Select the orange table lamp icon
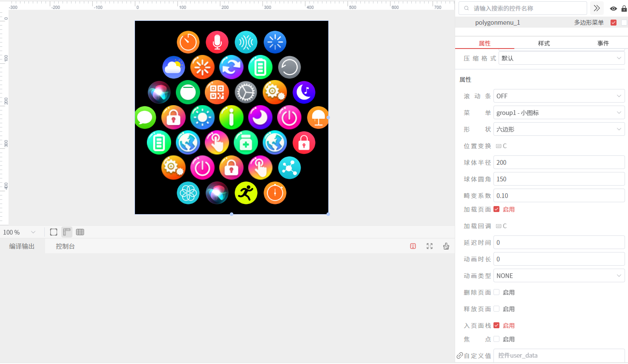Viewport: 628px width, 364px height. 318,118
